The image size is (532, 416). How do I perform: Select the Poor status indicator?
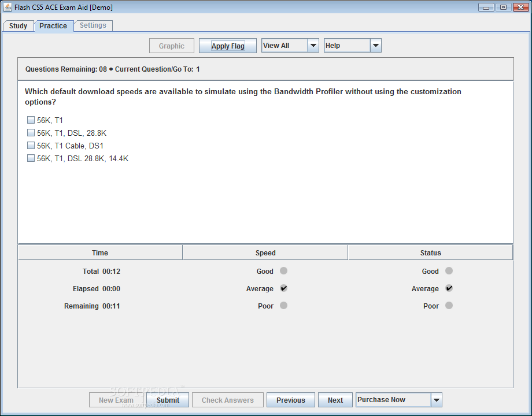click(449, 306)
